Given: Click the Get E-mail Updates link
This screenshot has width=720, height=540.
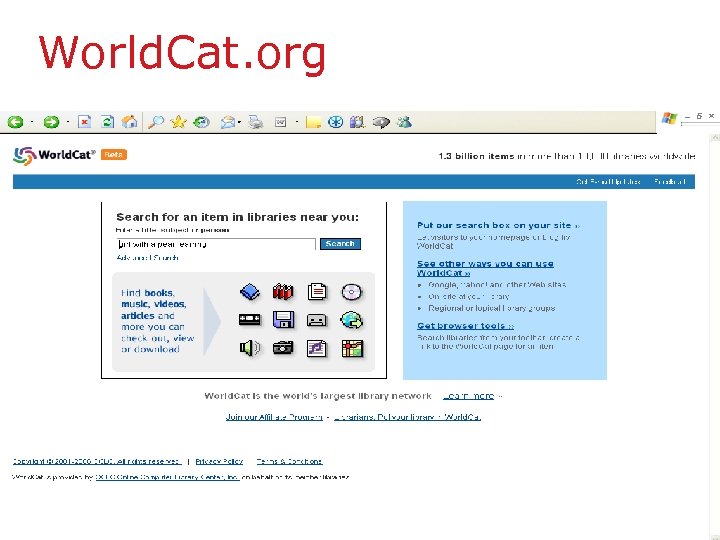Looking at the screenshot, I should coord(608,182).
